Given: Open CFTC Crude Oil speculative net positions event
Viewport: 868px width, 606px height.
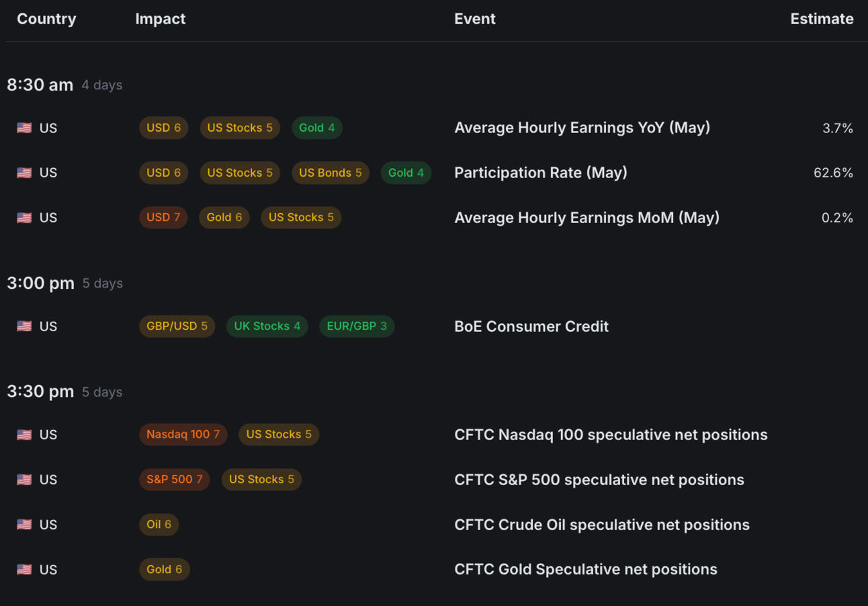Looking at the screenshot, I should 602,525.
